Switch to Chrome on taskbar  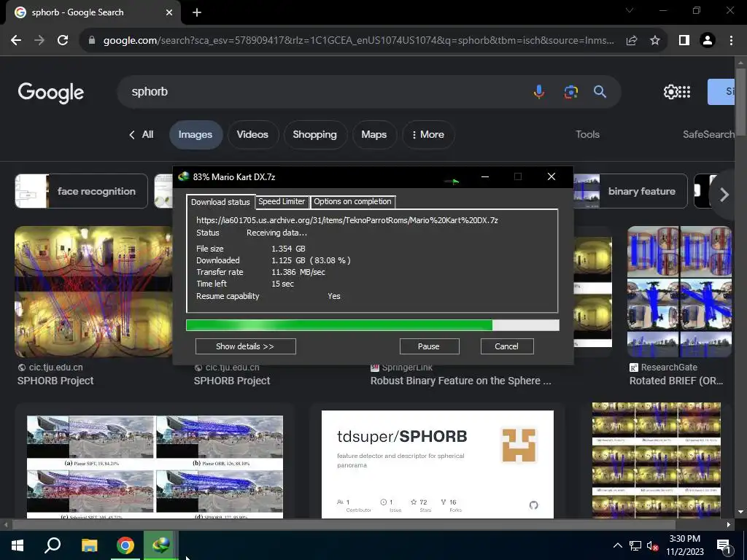(125, 545)
